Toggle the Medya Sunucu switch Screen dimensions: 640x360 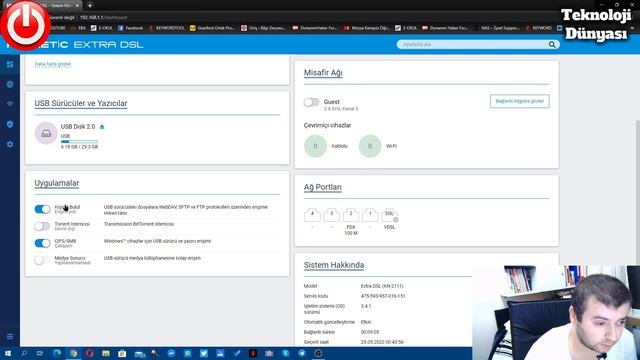[x=42, y=260]
